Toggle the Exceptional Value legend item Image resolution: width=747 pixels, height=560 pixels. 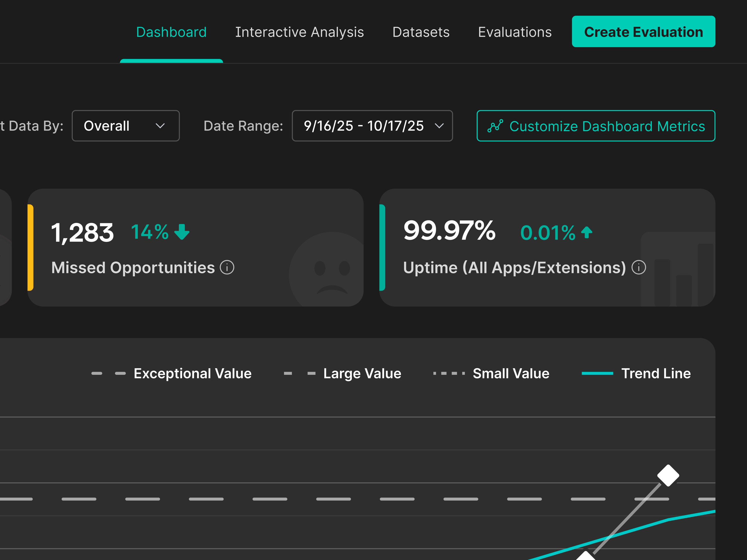(x=171, y=373)
